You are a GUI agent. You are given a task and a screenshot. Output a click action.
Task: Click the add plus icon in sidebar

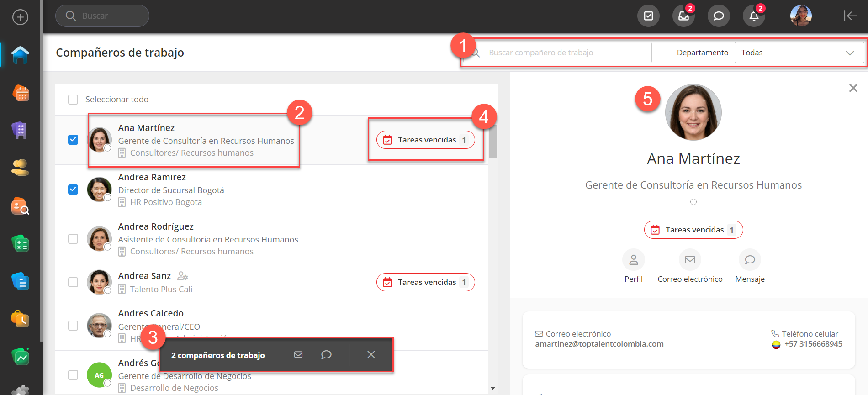click(20, 17)
